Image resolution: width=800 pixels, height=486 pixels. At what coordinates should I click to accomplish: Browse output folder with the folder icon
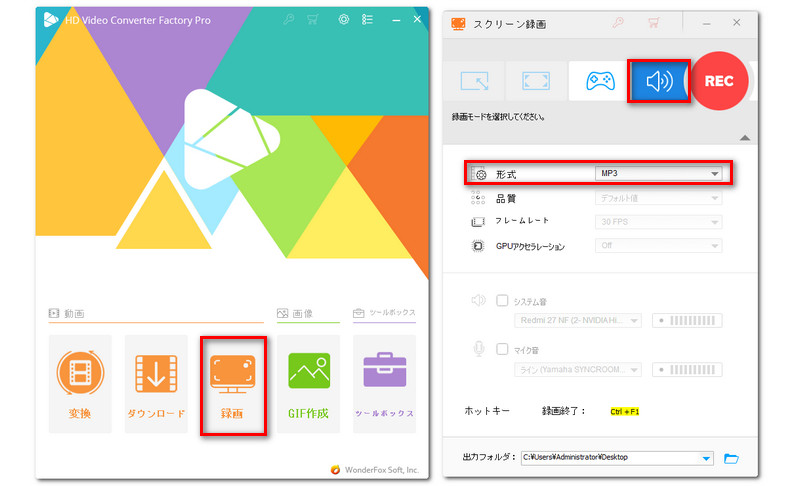(731, 458)
